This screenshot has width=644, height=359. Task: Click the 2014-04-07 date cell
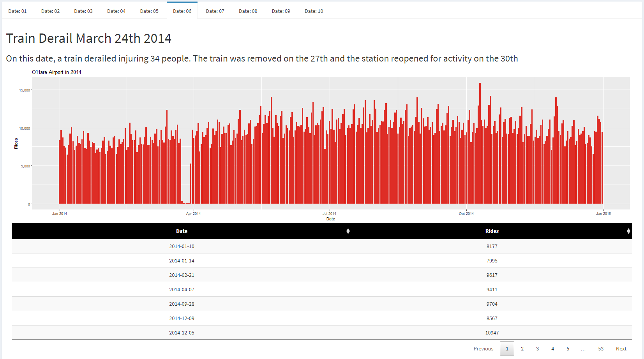pos(182,290)
